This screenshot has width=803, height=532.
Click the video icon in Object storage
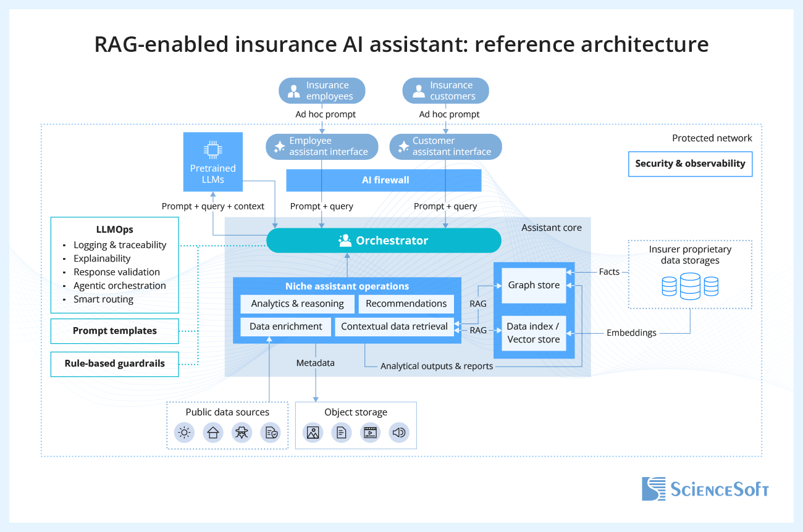point(370,433)
